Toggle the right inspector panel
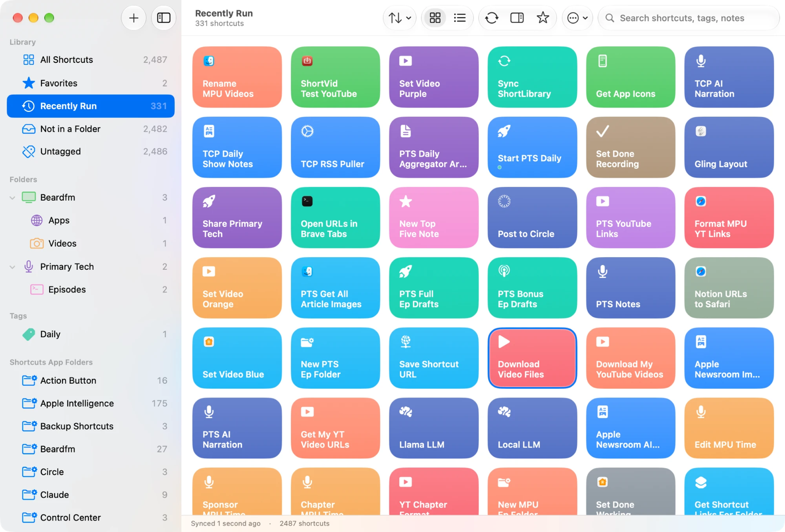The image size is (785, 532). point(517,18)
